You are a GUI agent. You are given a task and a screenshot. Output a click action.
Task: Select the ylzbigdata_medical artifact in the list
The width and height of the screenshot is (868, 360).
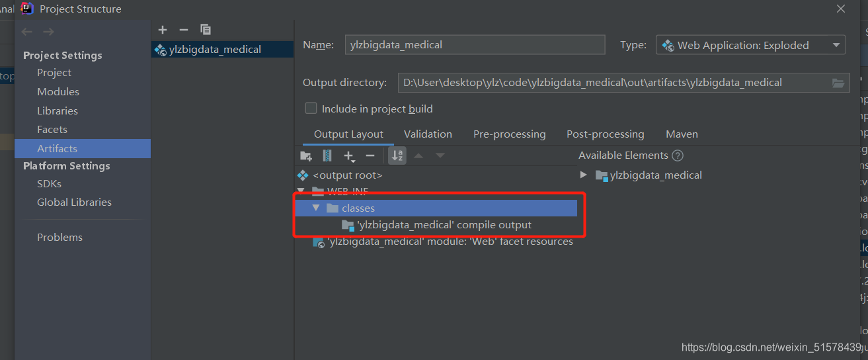point(222,49)
